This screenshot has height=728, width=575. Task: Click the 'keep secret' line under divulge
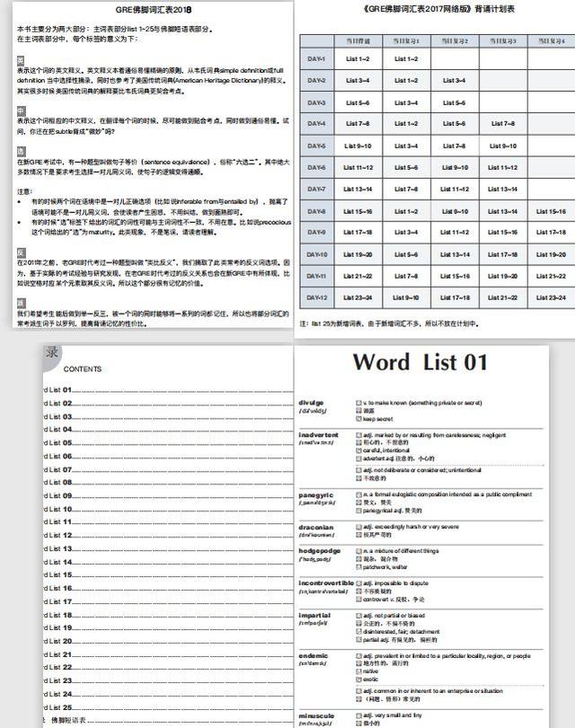(x=377, y=419)
